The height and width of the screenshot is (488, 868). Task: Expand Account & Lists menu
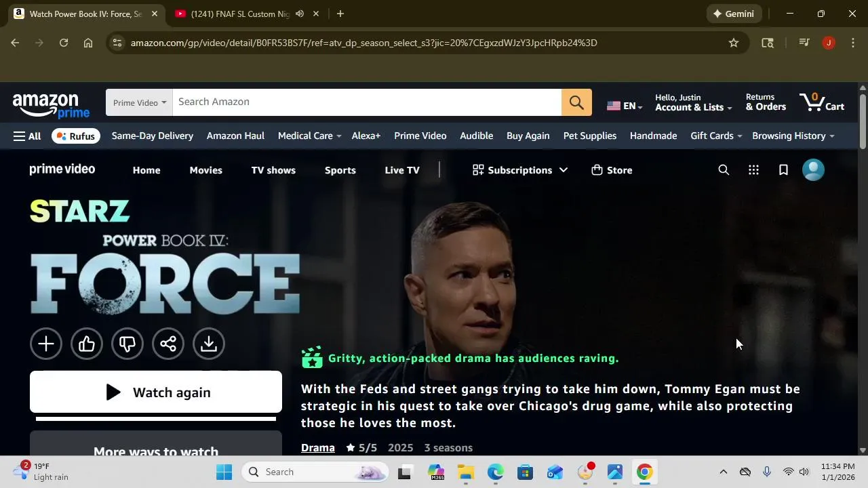tap(693, 102)
